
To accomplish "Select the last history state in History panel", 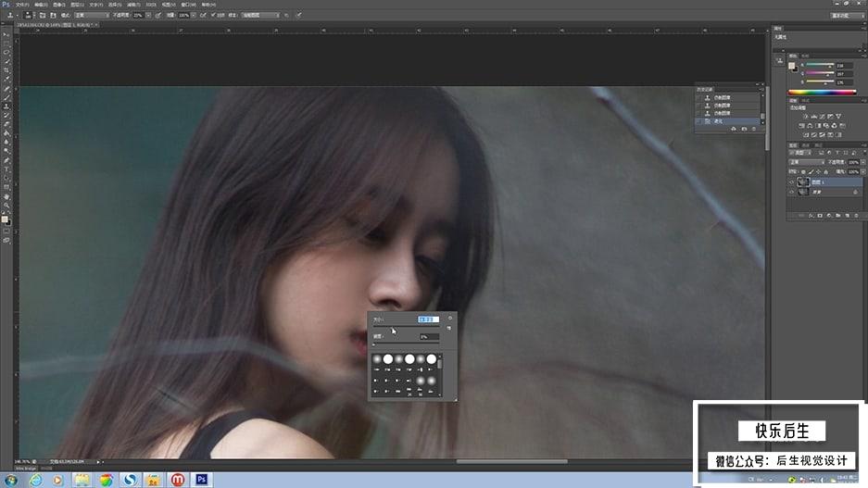I will (728, 120).
